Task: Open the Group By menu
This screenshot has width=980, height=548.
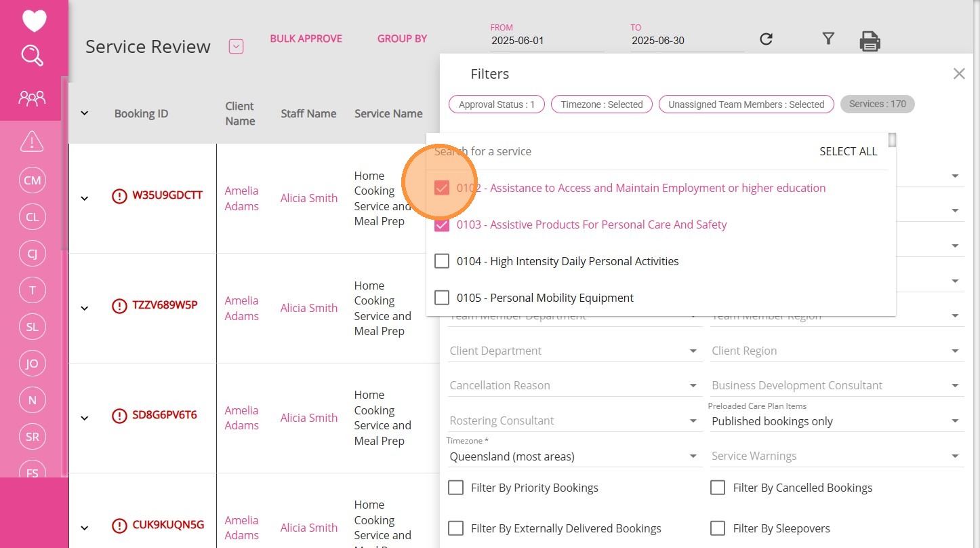Action: (x=402, y=39)
